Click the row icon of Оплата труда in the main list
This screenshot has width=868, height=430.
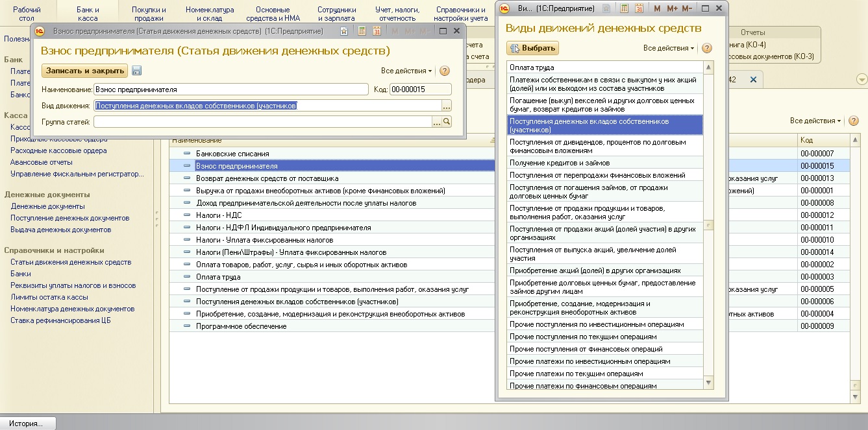coord(188,277)
